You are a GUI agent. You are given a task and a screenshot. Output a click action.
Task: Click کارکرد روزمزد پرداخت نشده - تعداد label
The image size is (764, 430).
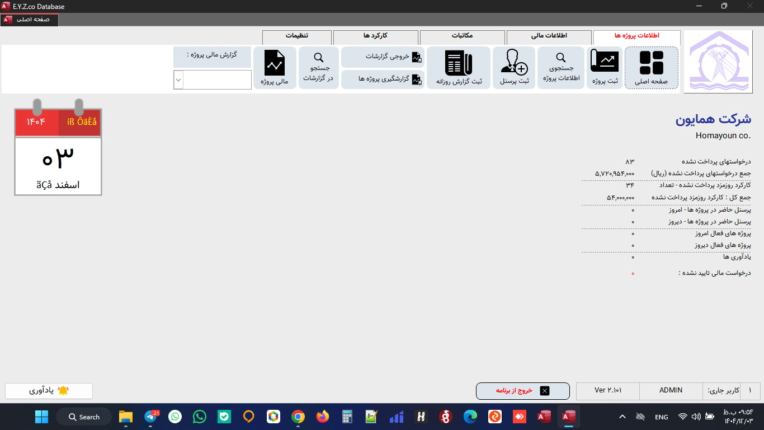point(705,185)
